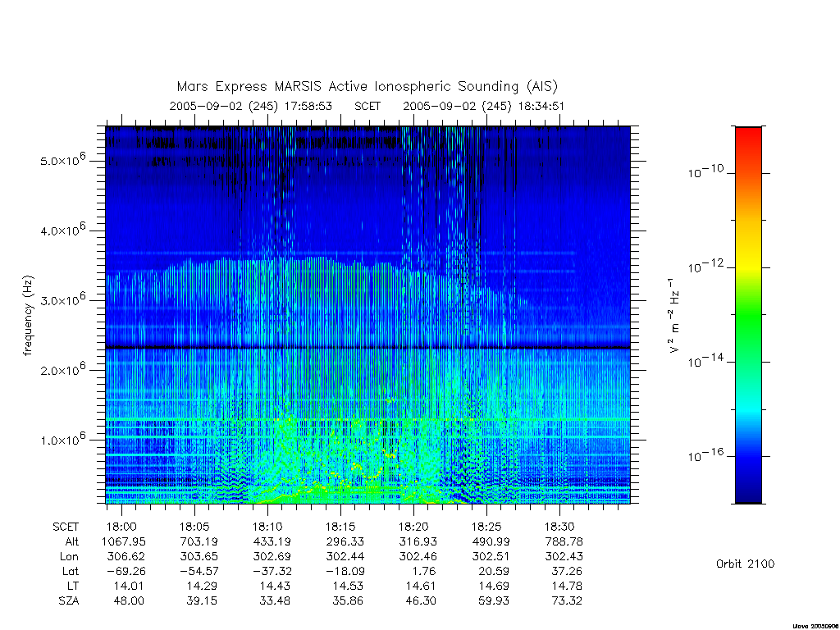Click the 'LT' row label
Image resolution: width=840 pixels, height=630 pixels.
(x=73, y=586)
